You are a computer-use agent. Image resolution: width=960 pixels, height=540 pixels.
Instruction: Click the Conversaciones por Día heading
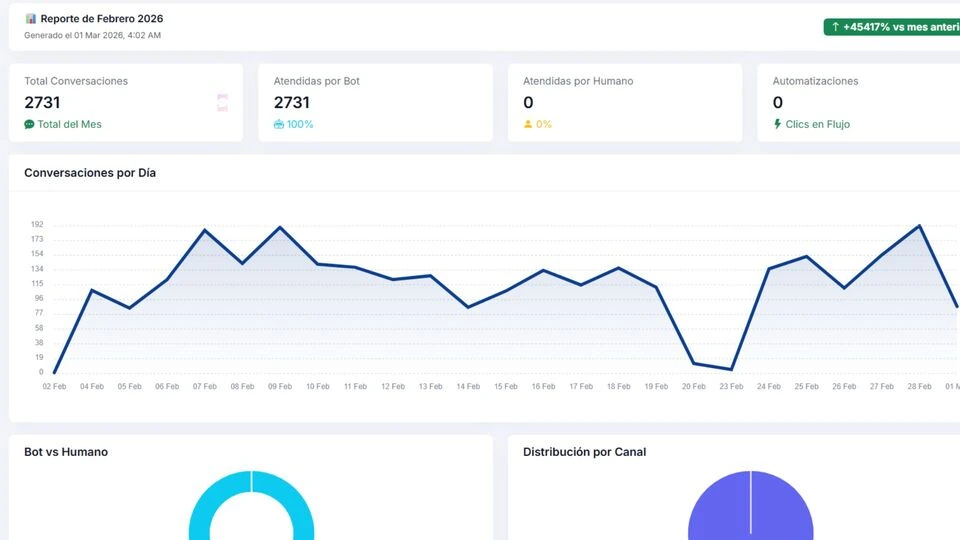point(90,173)
